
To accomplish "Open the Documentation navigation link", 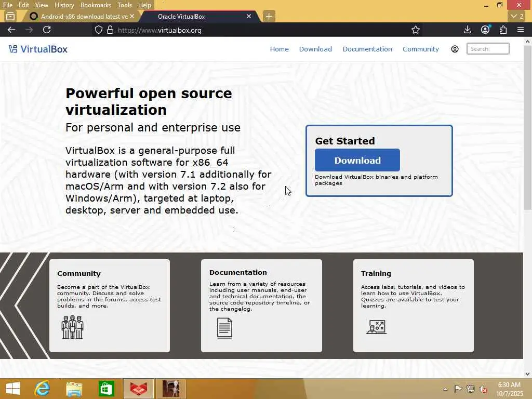I will [367, 49].
